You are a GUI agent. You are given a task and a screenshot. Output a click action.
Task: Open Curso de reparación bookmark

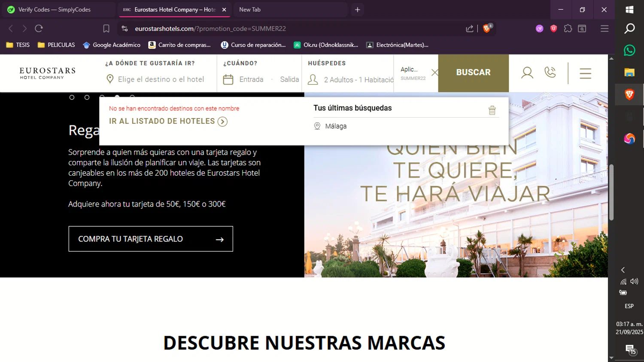click(x=253, y=45)
